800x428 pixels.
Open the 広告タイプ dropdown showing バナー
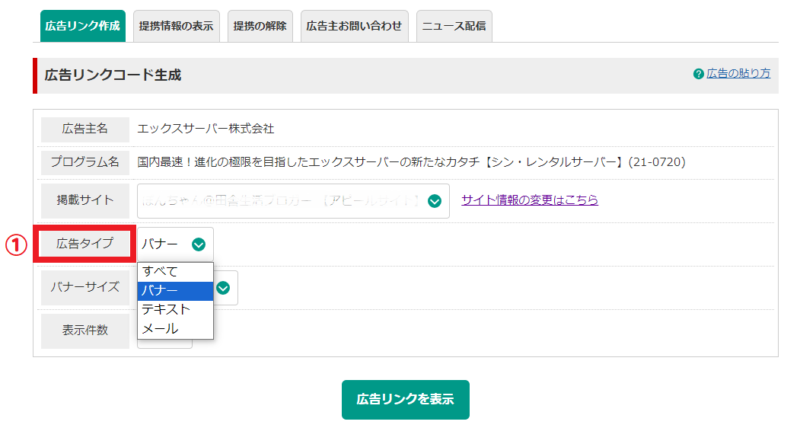(175, 243)
